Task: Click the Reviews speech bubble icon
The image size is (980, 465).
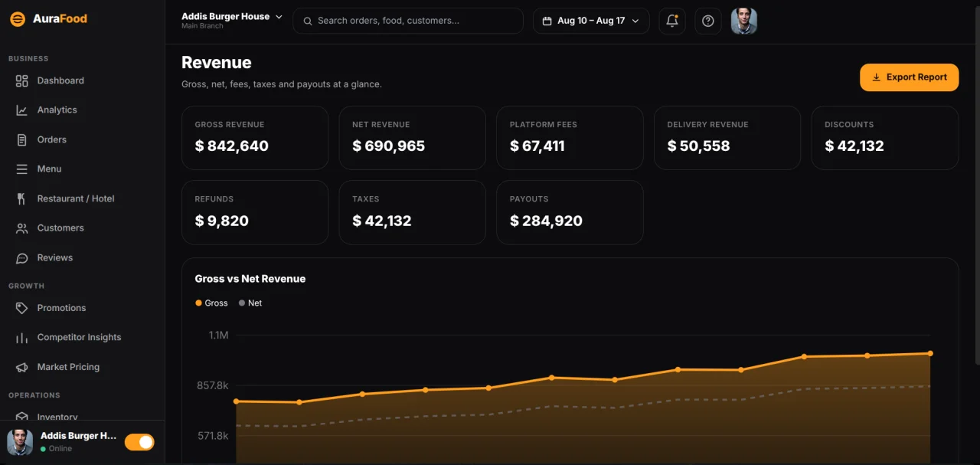Action: [21, 258]
